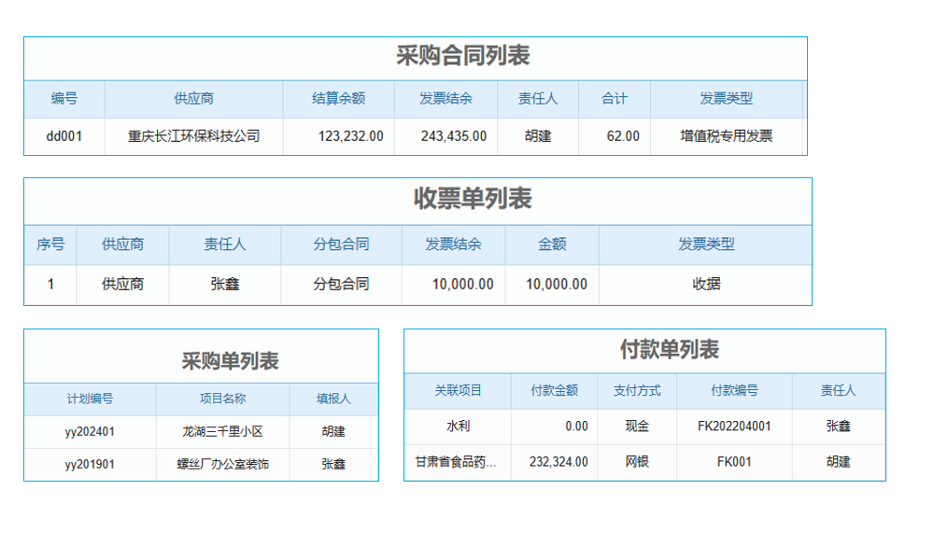Select plan number yy202401
This screenshot has width=934, height=560.
click(91, 431)
